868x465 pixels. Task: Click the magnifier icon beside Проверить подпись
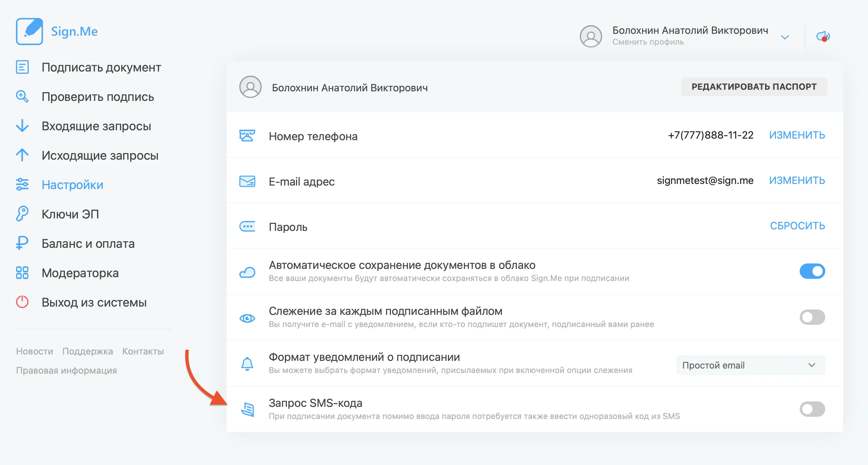coord(22,96)
